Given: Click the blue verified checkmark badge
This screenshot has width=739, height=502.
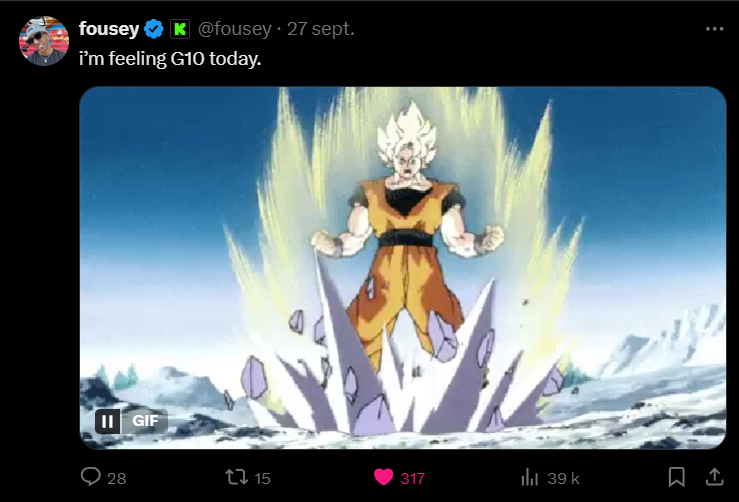Looking at the screenshot, I should pos(154,29).
